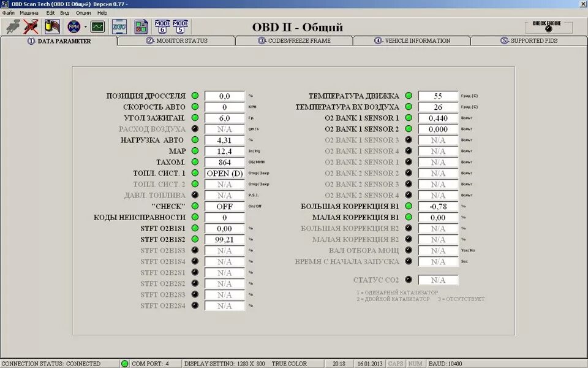Click the КОДЫ НЕИСПРАВНОСТИ green indicator

pos(195,217)
